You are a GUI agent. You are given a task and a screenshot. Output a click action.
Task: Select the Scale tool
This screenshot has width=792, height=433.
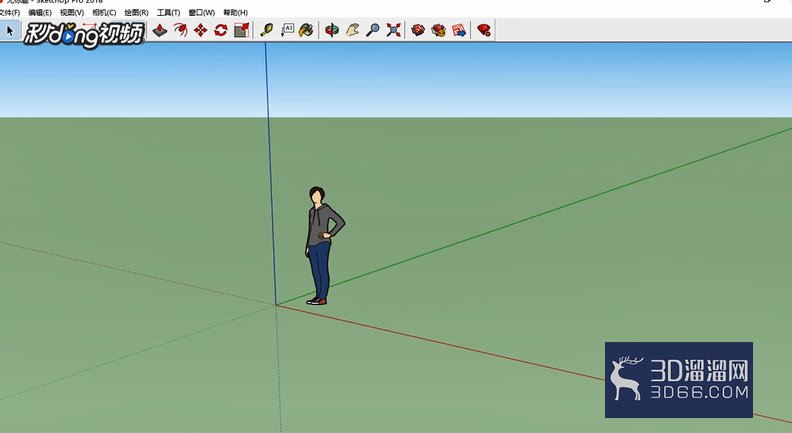pyautogui.click(x=241, y=30)
